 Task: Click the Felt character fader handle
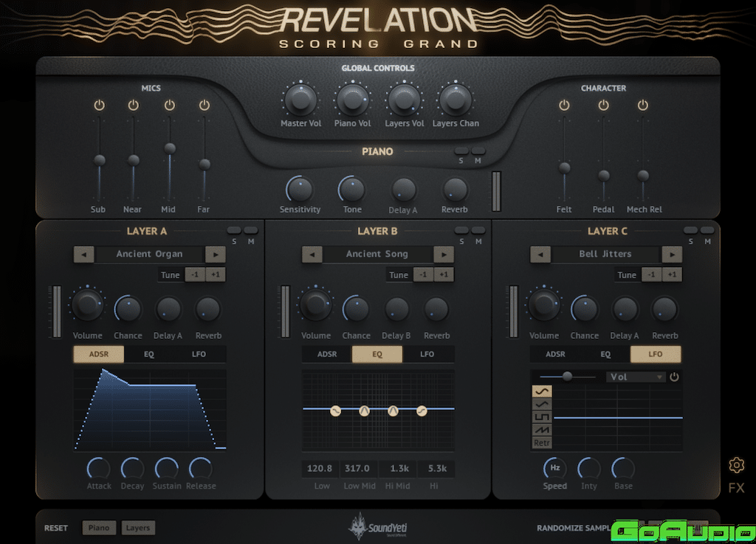(x=564, y=168)
